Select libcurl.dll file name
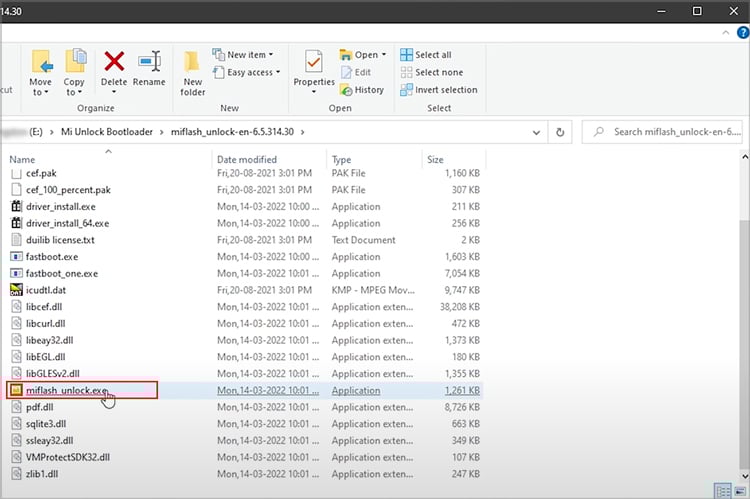The image size is (750, 499). [45, 323]
